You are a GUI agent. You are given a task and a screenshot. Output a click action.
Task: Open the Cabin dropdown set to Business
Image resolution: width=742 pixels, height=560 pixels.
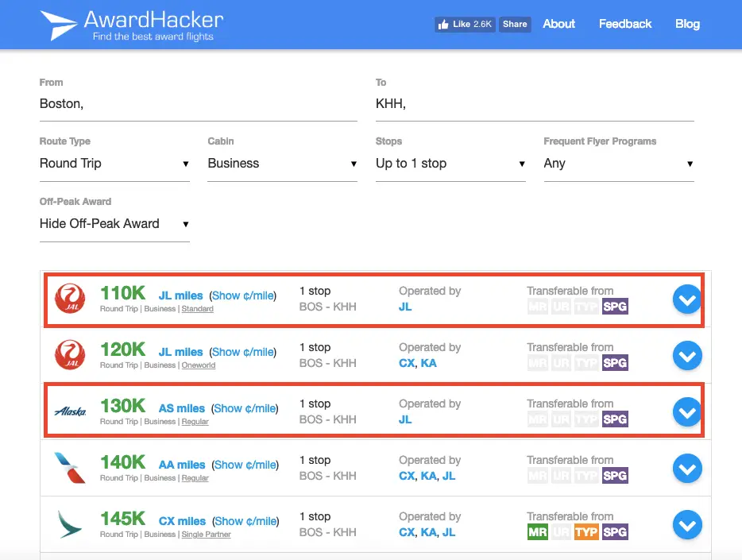283,164
